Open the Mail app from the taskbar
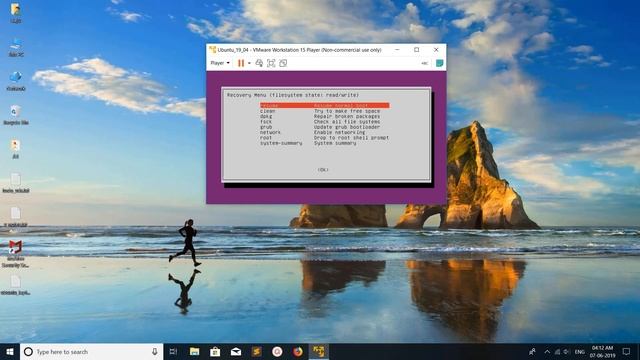 pyautogui.click(x=236, y=351)
